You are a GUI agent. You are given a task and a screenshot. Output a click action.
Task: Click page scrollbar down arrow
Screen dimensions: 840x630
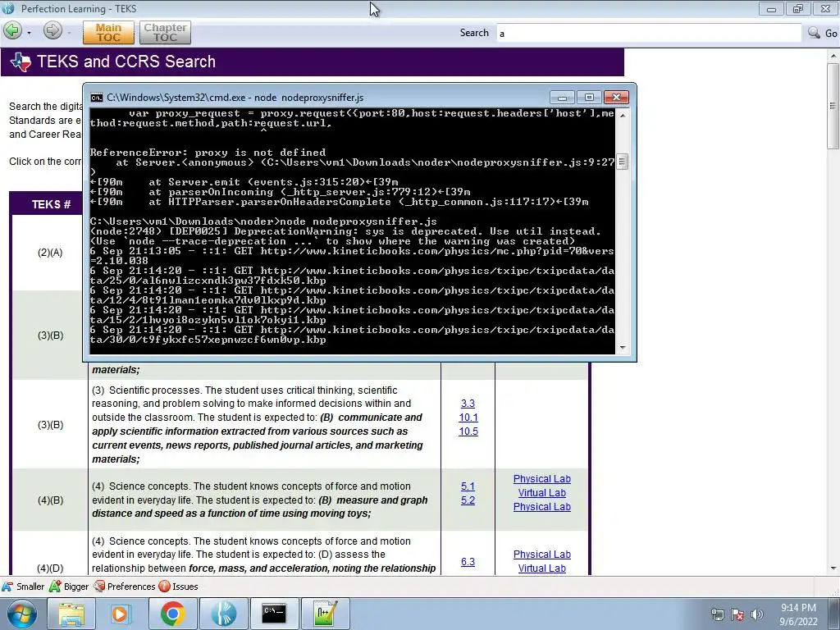point(833,568)
